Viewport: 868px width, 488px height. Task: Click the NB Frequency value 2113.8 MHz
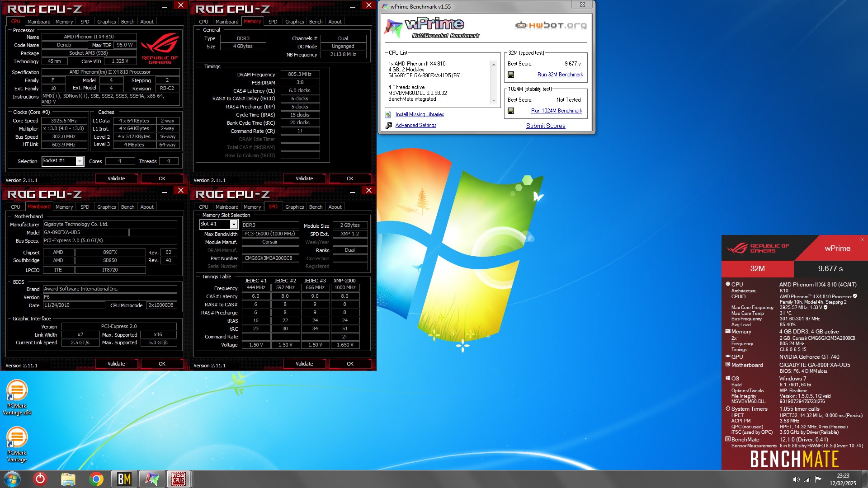pos(343,54)
